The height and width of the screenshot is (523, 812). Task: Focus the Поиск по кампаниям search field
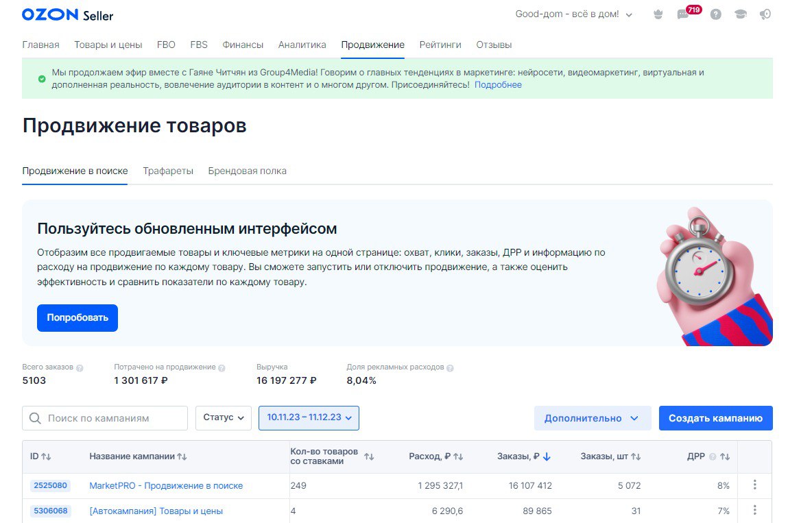[105, 418]
